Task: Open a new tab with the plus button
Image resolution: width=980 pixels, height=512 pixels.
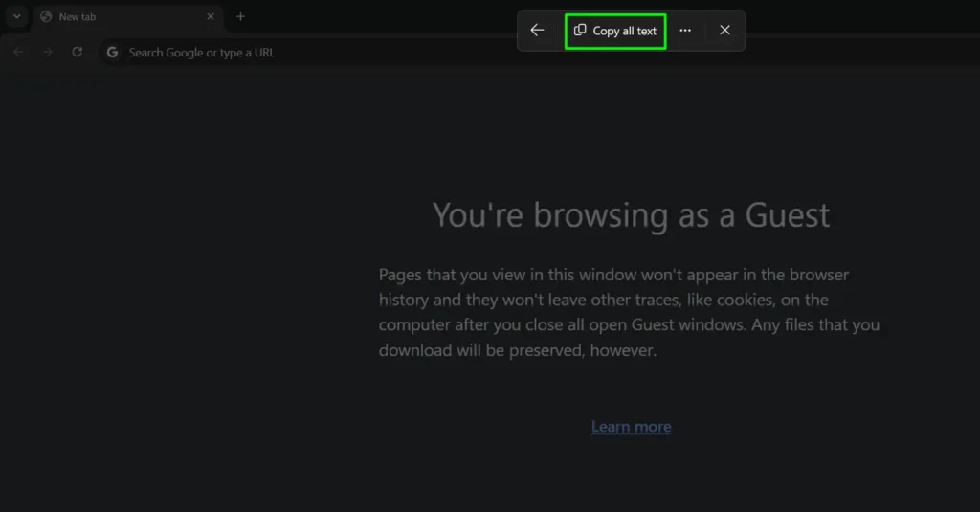Action: pyautogui.click(x=240, y=16)
